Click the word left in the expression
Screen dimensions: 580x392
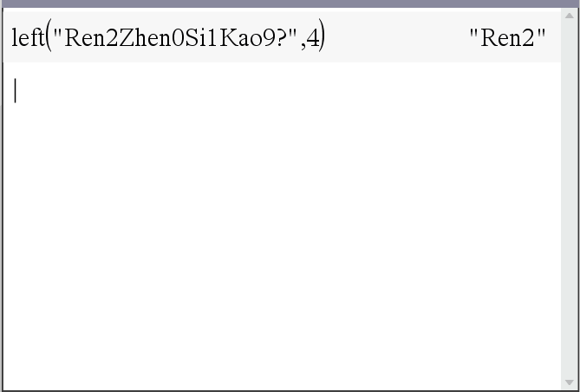[x=28, y=38]
